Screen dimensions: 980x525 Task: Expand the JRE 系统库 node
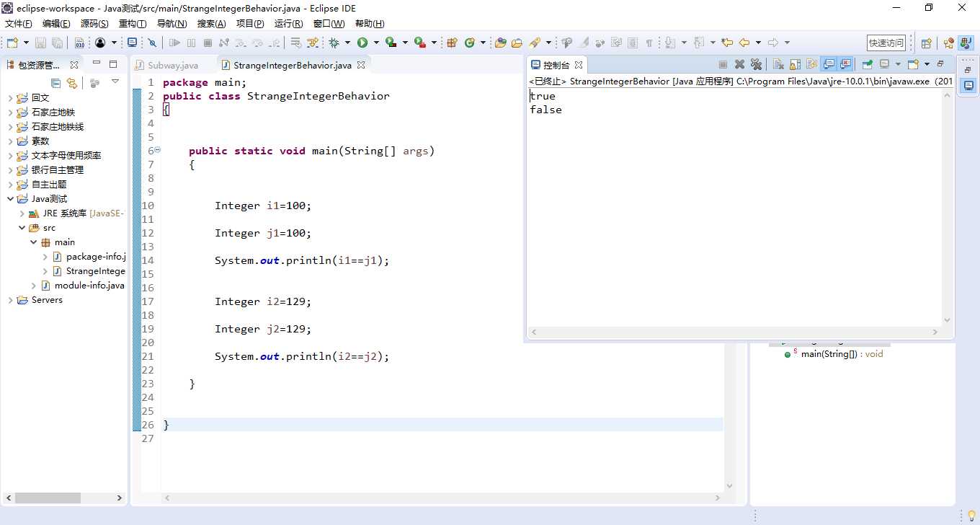(22, 213)
